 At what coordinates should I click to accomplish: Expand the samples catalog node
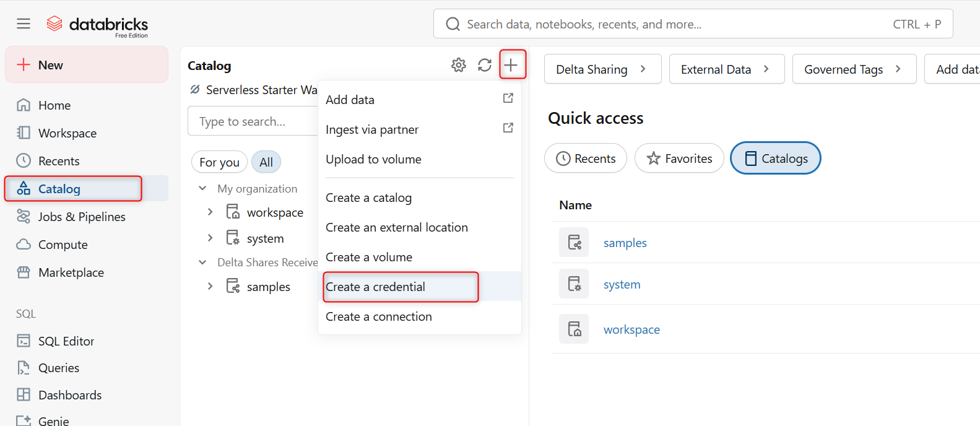[x=210, y=287]
